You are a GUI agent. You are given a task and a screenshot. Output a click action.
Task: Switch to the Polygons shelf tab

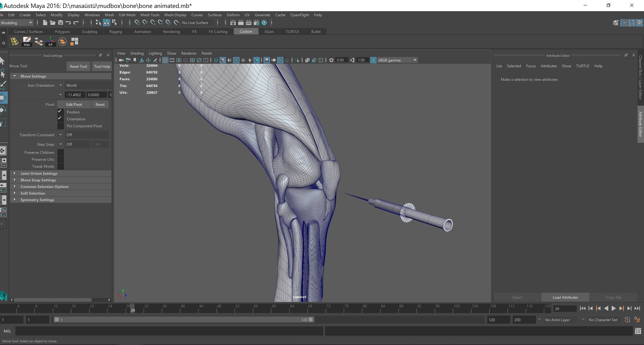pyautogui.click(x=62, y=32)
